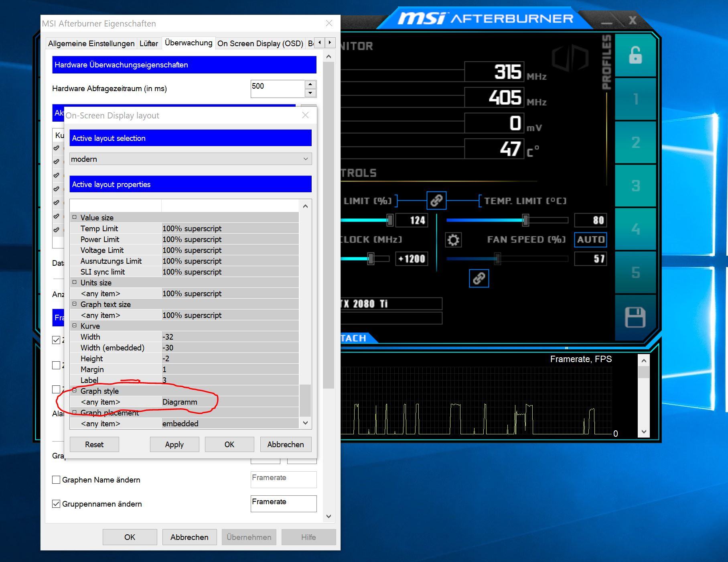Image resolution: width=728 pixels, height=562 pixels.
Task: Close the MSI Afterburner main window
Action: pyautogui.click(x=633, y=20)
